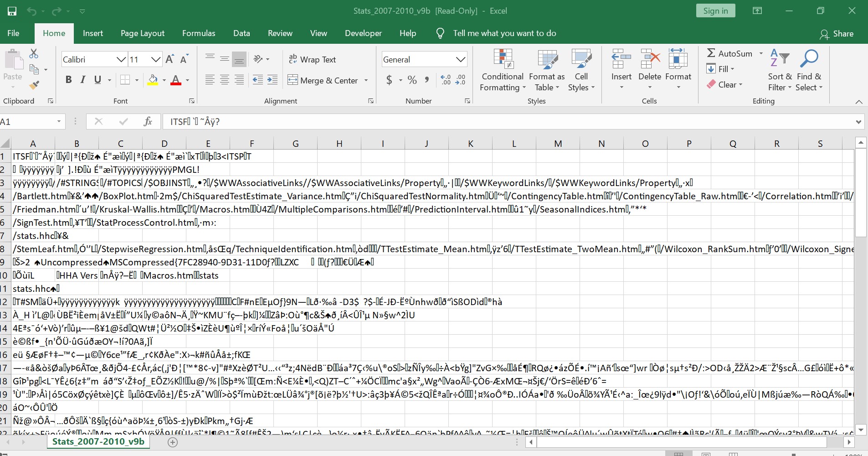Open the Calibri font name dropdown
Screen dimensions: 868x456
pos(121,59)
